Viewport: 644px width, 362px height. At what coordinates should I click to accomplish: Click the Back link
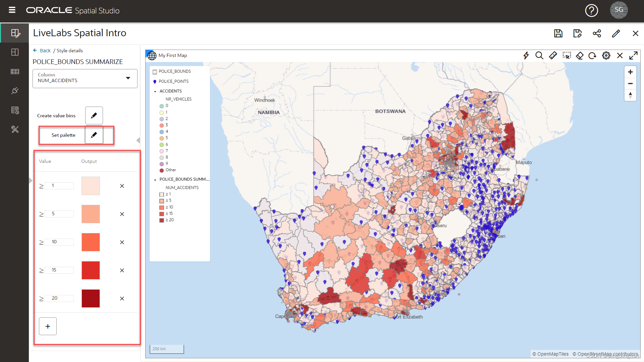pyautogui.click(x=45, y=51)
